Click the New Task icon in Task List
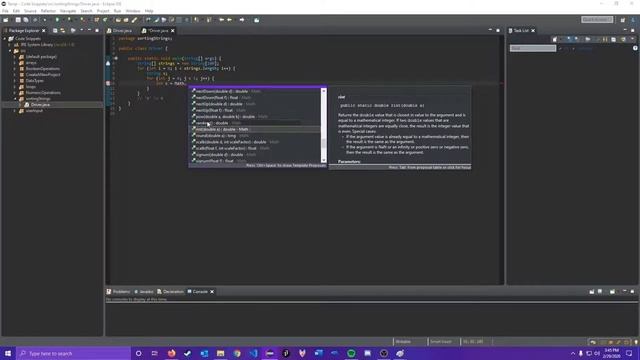 coord(554,39)
